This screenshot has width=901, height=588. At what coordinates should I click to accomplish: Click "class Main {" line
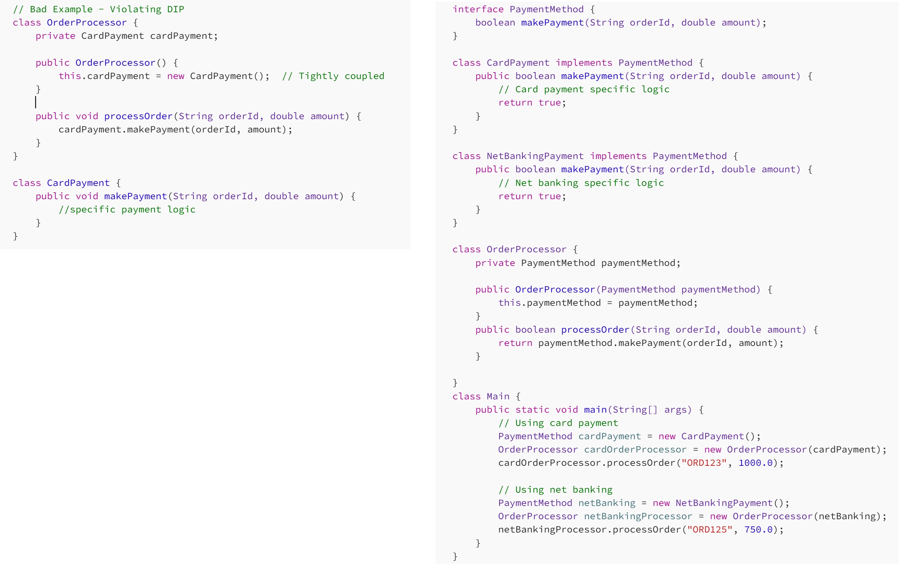click(x=486, y=397)
